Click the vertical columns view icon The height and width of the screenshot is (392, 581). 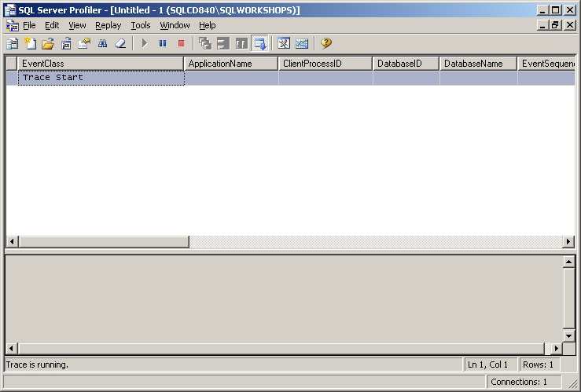coord(241,44)
